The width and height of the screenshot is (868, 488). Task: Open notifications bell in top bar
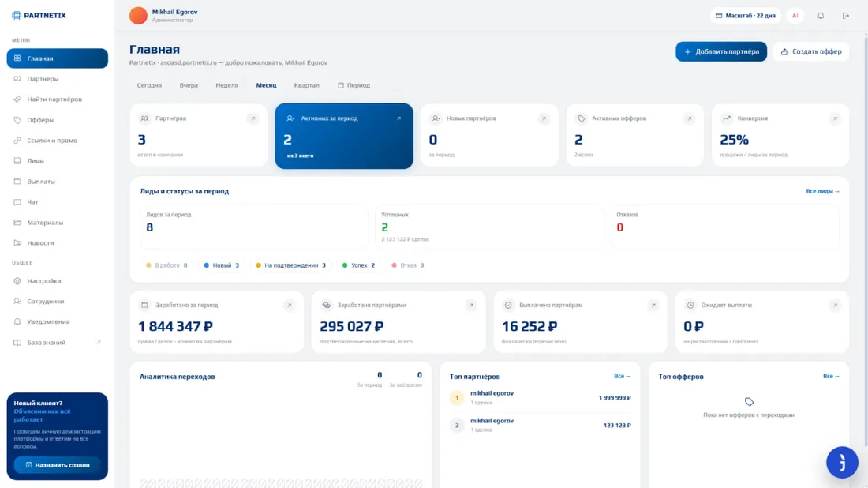[821, 16]
